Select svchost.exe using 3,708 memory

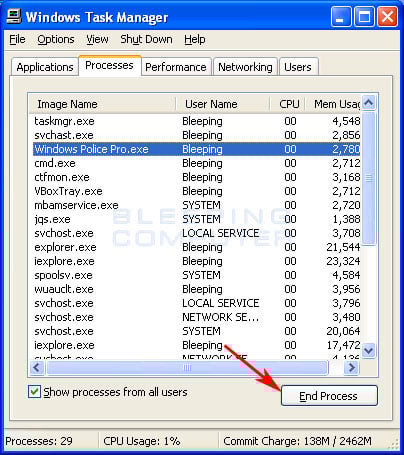click(x=197, y=233)
